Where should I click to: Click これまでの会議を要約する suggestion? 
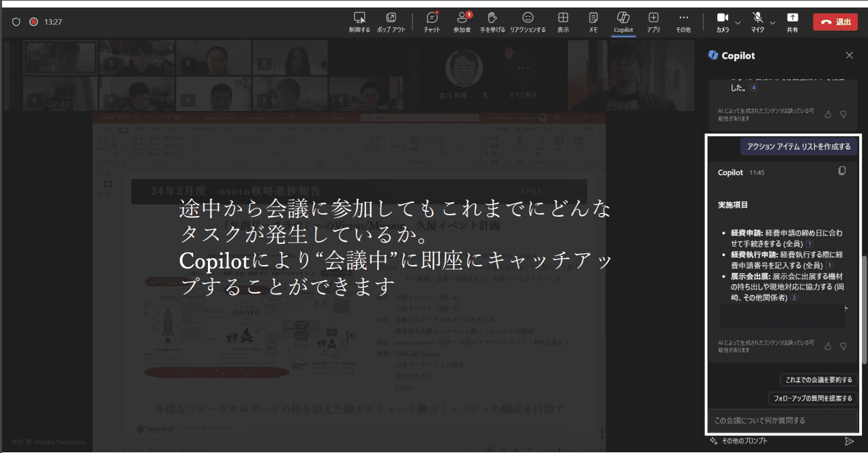[818, 380]
